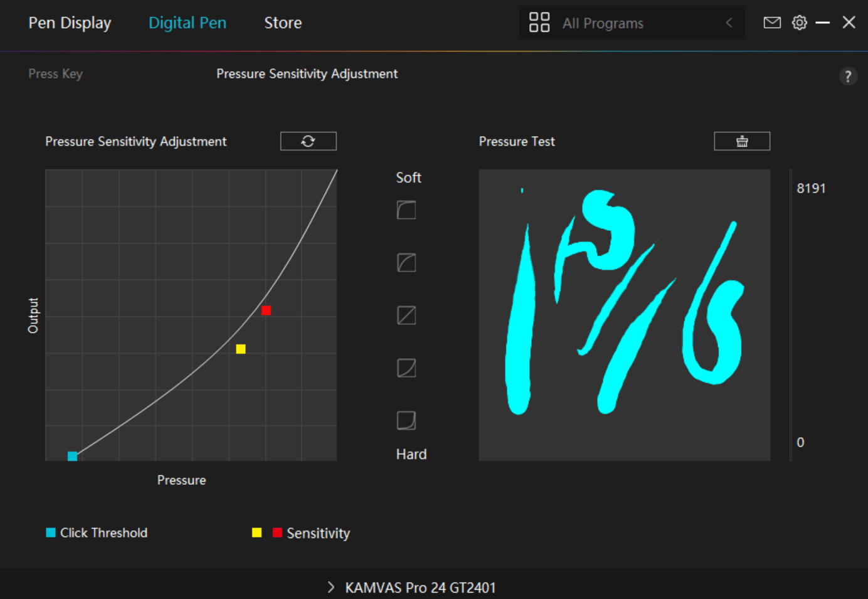Open the settings gear menu

[799, 22]
